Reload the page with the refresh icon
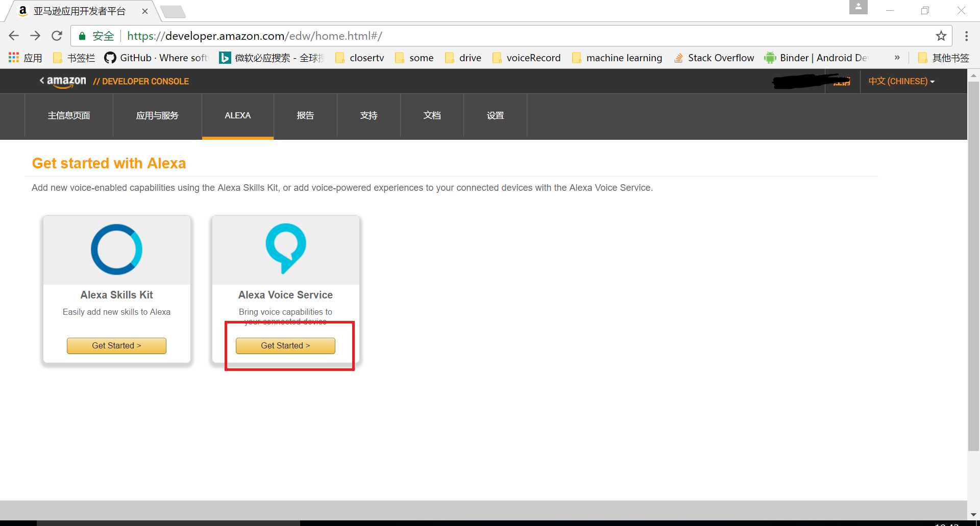Screen dimensions: 980x526 pyautogui.click(x=57, y=36)
